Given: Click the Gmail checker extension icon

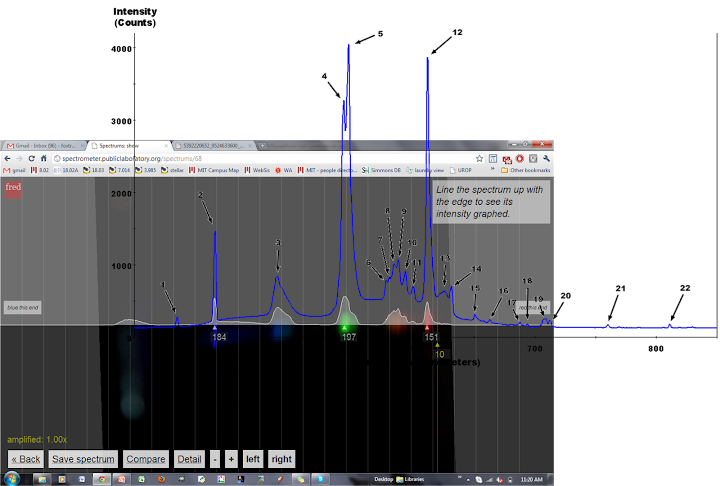Looking at the screenshot, I should pyautogui.click(x=506, y=159).
